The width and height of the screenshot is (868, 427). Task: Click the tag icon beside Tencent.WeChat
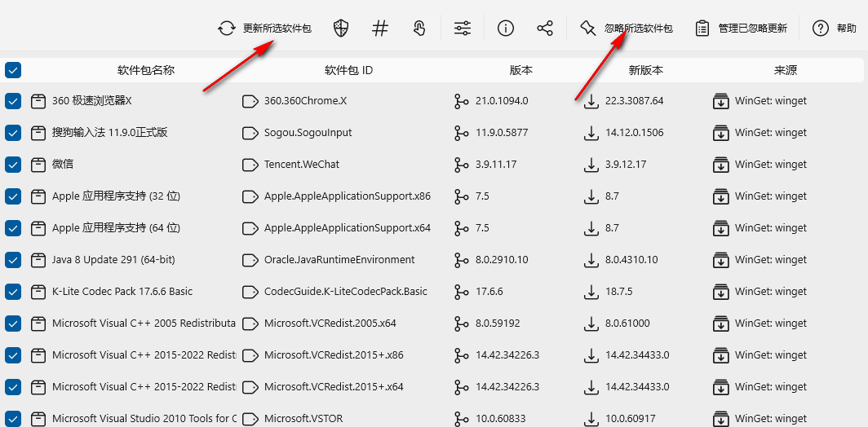click(250, 165)
